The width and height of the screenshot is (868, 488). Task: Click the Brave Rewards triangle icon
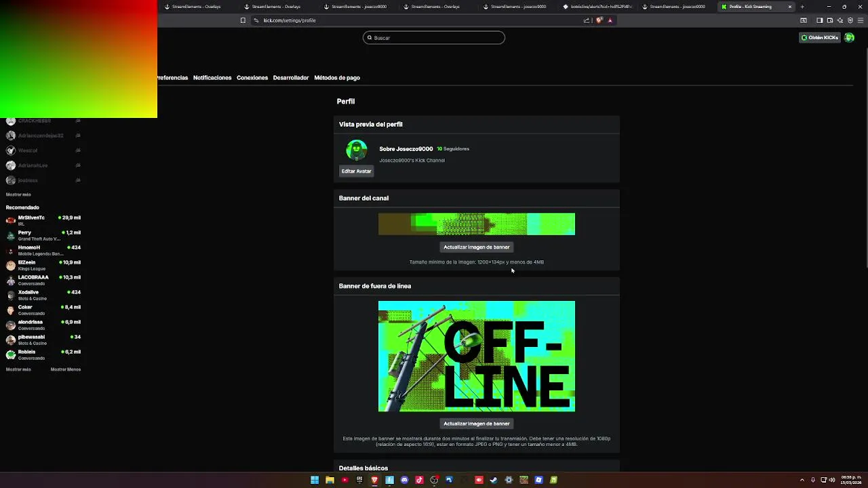[x=610, y=20]
